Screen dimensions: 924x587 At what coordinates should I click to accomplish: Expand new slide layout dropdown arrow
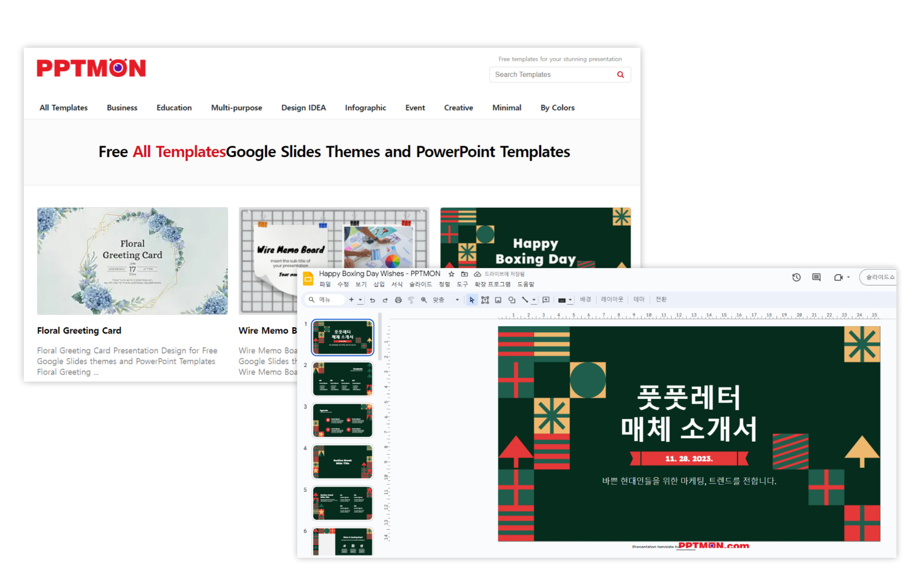click(x=360, y=300)
